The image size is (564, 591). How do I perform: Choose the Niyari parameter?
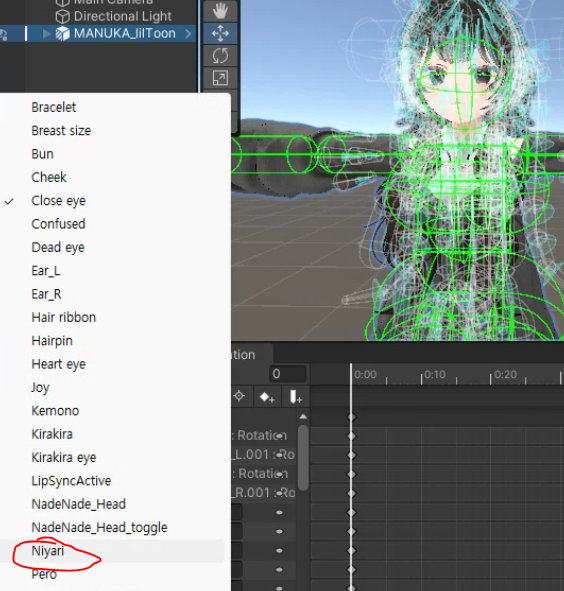coord(48,551)
